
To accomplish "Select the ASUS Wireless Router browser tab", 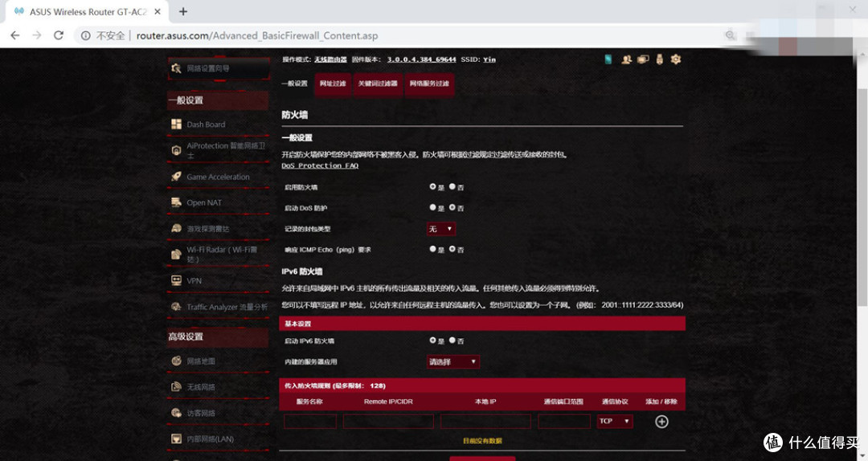I will [88, 11].
